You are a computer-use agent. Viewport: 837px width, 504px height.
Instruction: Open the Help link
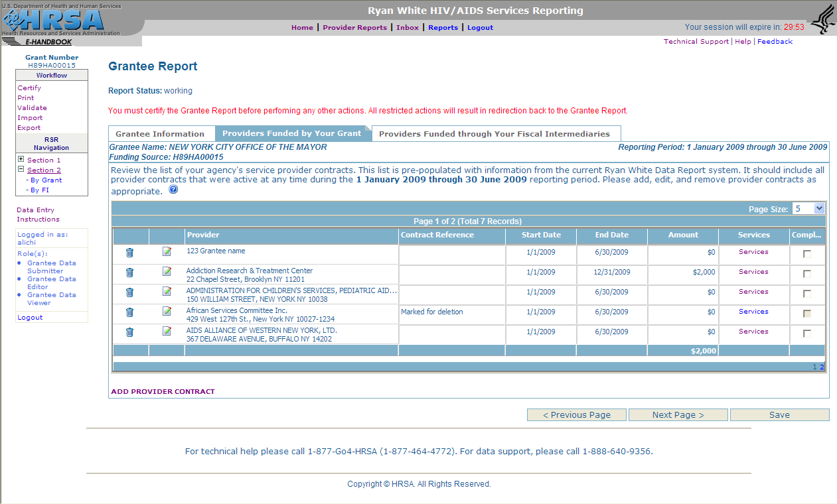(x=743, y=42)
